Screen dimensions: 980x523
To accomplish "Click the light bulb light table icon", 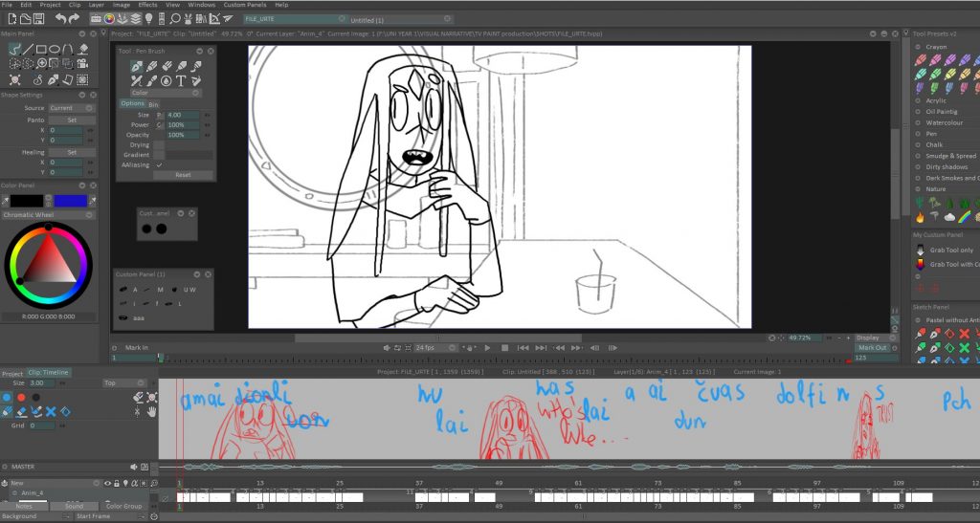I will pyautogui.click(x=148, y=19).
